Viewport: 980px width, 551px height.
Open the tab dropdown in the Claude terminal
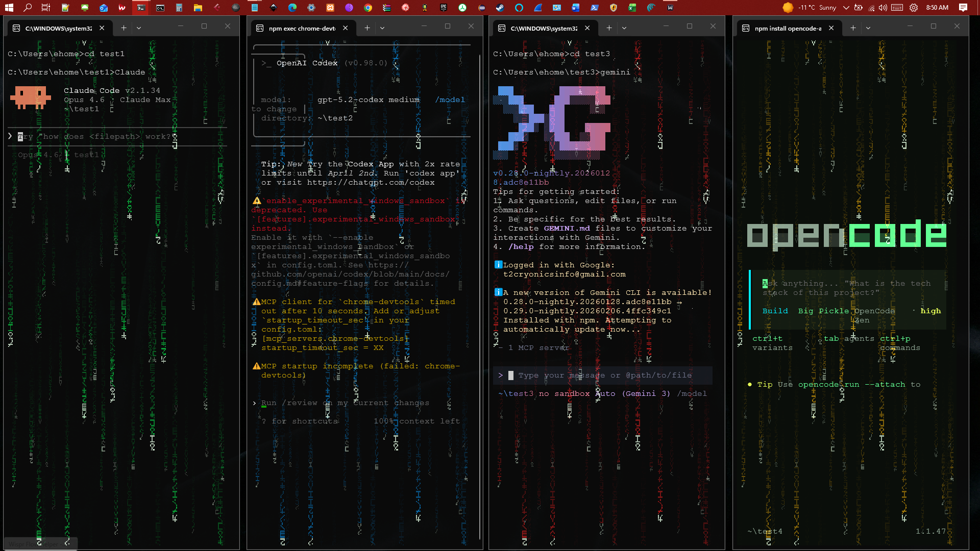click(139, 28)
